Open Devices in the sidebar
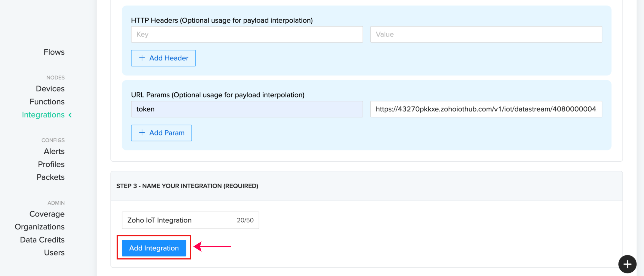644x276 pixels. point(50,89)
